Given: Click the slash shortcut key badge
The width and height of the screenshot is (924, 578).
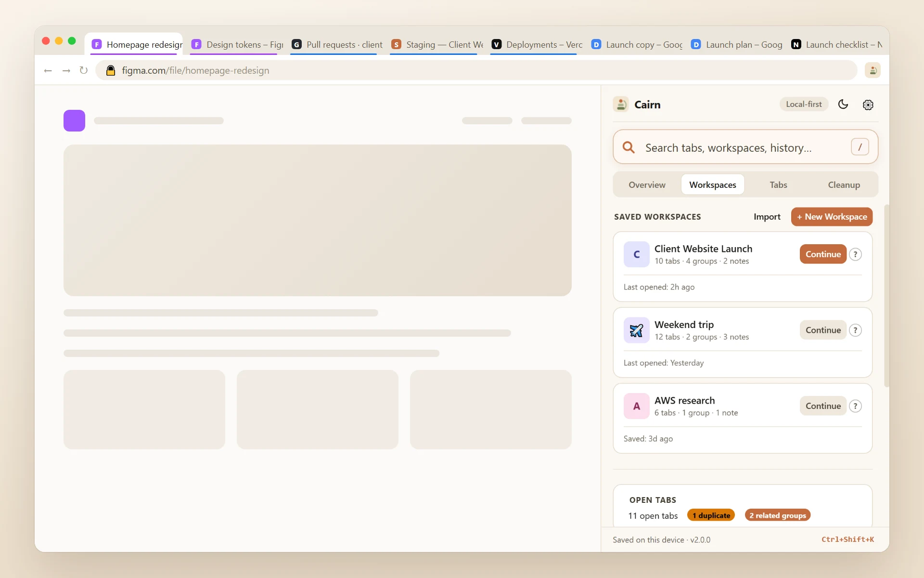Looking at the screenshot, I should (x=860, y=147).
